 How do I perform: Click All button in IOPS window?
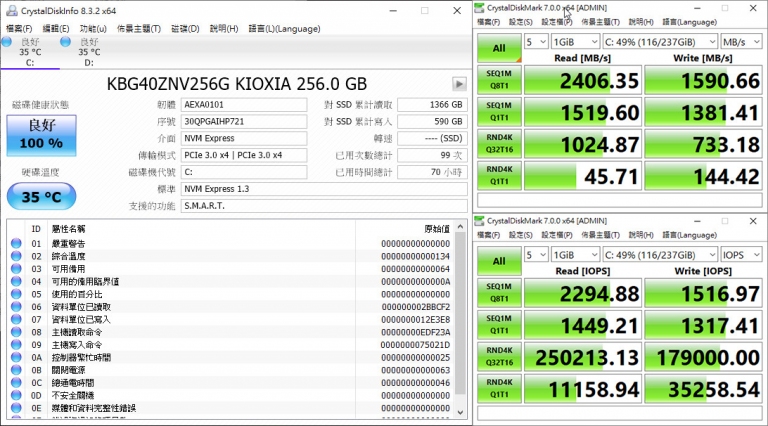pos(499,261)
